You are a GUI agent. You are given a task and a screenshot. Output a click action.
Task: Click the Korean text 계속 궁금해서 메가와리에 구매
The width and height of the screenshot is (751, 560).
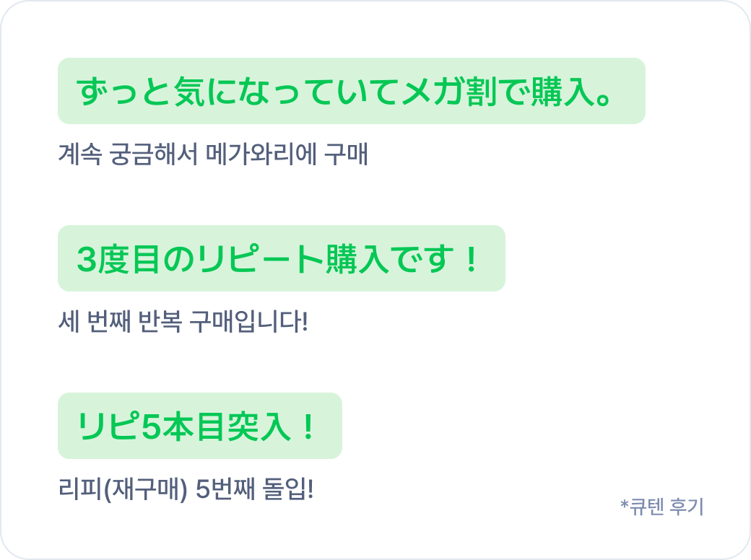click(x=213, y=154)
